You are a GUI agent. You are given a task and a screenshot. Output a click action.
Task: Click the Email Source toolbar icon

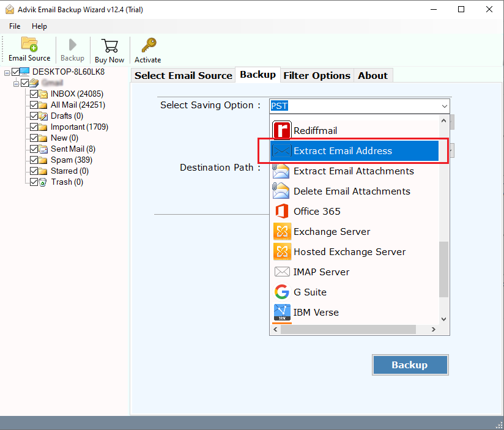(x=29, y=45)
